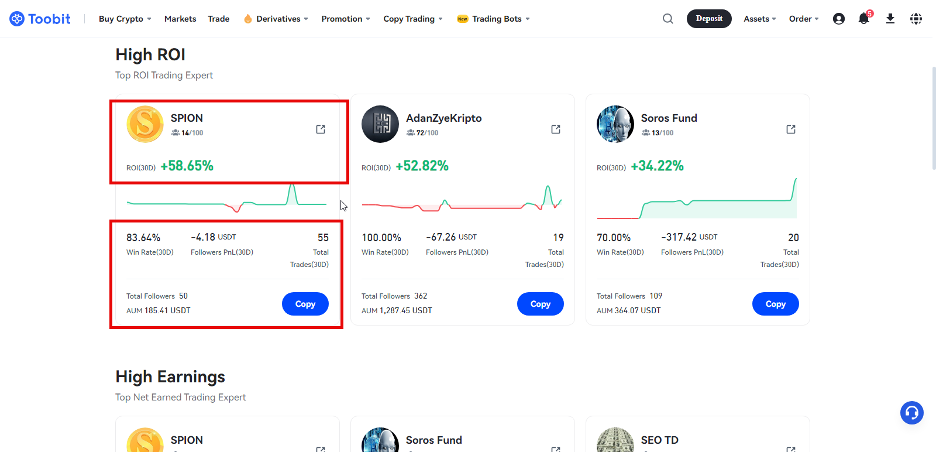The width and height of the screenshot is (936, 452).
Task: Copy the Soros Fund trader
Action: 775,304
